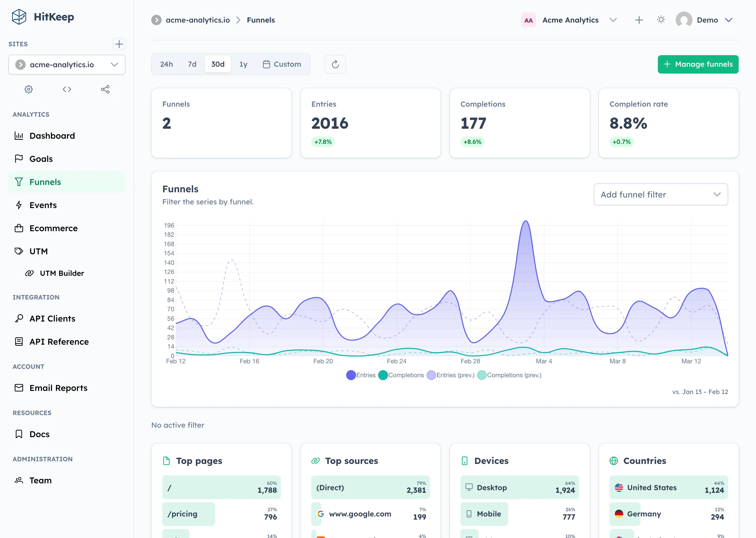The height and width of the screenshot is (538, 756).
Task: Toggle the Completions (prev.) legend item
Action: click(x=509, y=375)
